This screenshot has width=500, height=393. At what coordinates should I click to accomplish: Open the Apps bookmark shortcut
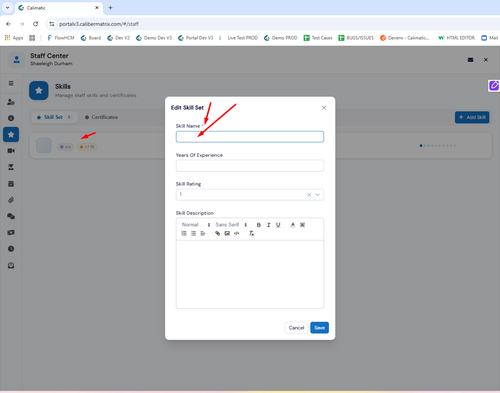click(14, 38)
